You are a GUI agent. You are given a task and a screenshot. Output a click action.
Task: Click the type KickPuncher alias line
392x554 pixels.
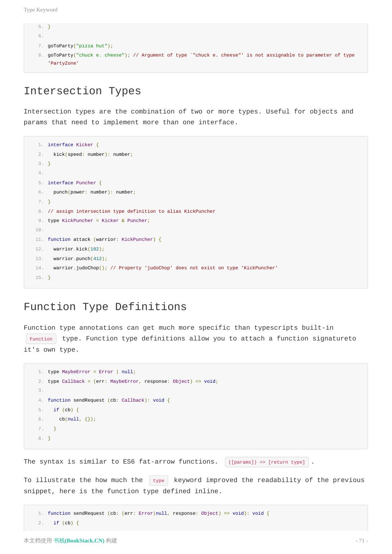[x=98, y=220]
